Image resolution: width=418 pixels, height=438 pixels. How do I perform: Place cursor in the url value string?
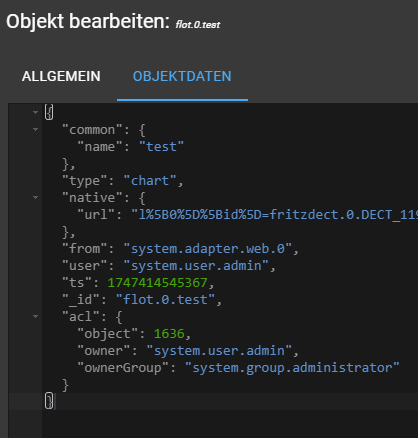[x=275, y=215]
